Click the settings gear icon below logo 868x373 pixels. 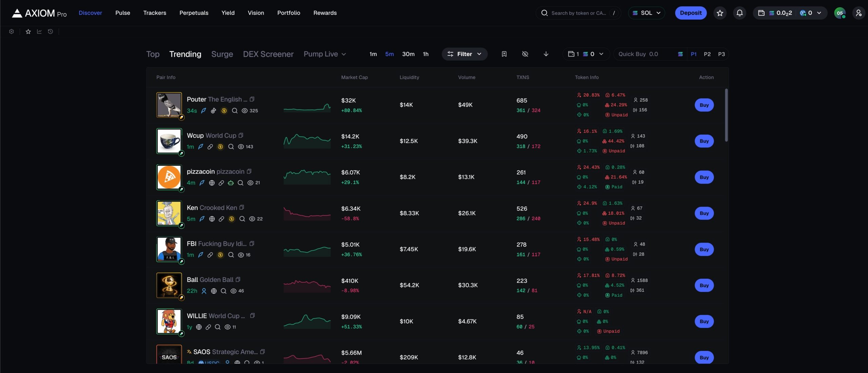(12, 32)
